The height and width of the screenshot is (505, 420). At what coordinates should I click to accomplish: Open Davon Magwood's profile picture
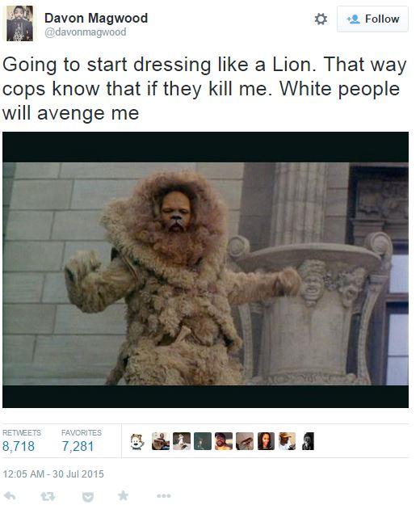(x=19, y=23)
